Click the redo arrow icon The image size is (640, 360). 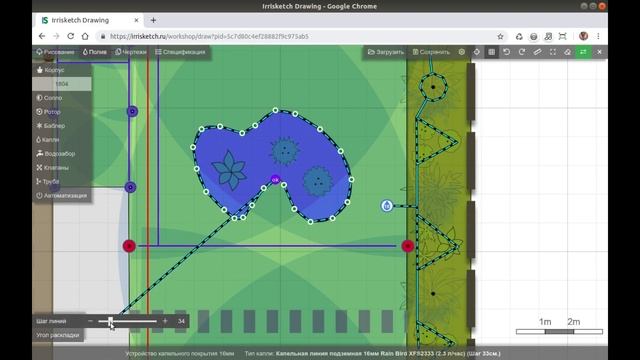[x=522, y=52]
